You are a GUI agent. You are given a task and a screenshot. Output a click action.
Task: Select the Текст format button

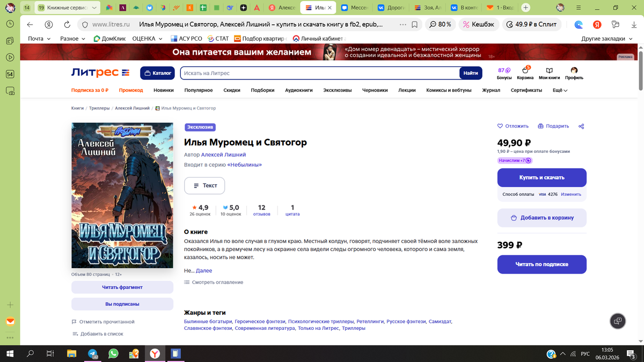204,185
